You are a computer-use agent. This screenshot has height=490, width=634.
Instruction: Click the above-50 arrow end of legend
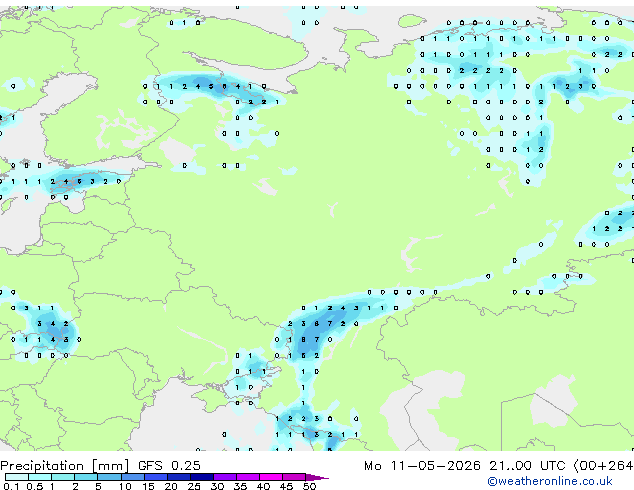pos(317,477)
